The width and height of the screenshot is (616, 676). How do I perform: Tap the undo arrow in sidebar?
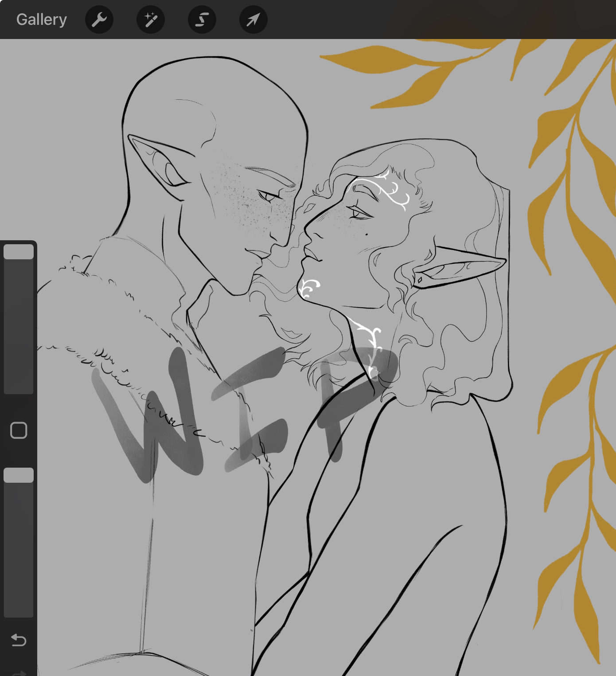coord(19,640)
